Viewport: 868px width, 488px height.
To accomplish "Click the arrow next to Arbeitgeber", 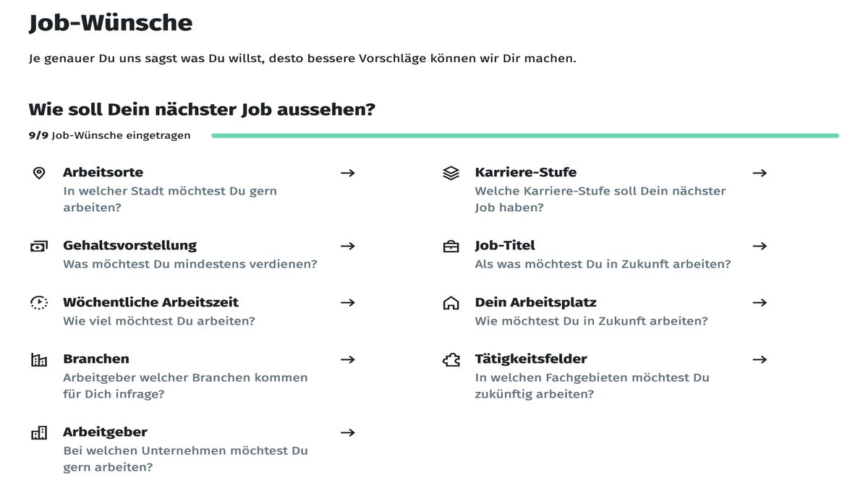I will click(348, 432).
